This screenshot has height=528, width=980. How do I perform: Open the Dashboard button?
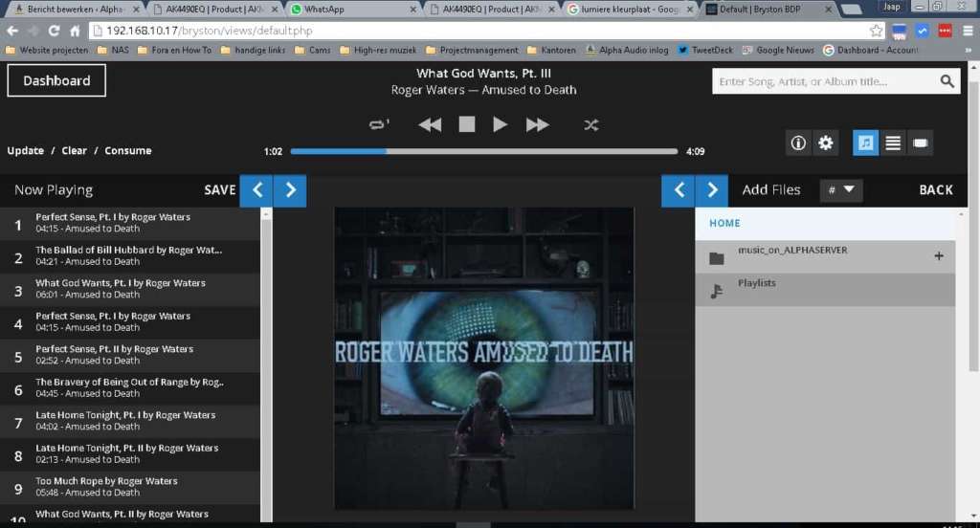(x=56, y=80)
